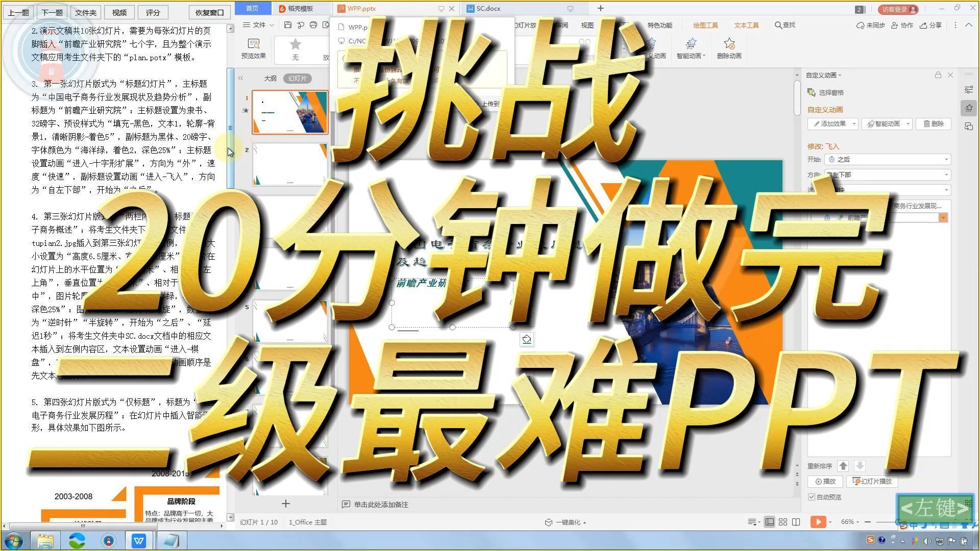
Task: Click the lock icon in animation pane
Action: click(x=938, y=75)
